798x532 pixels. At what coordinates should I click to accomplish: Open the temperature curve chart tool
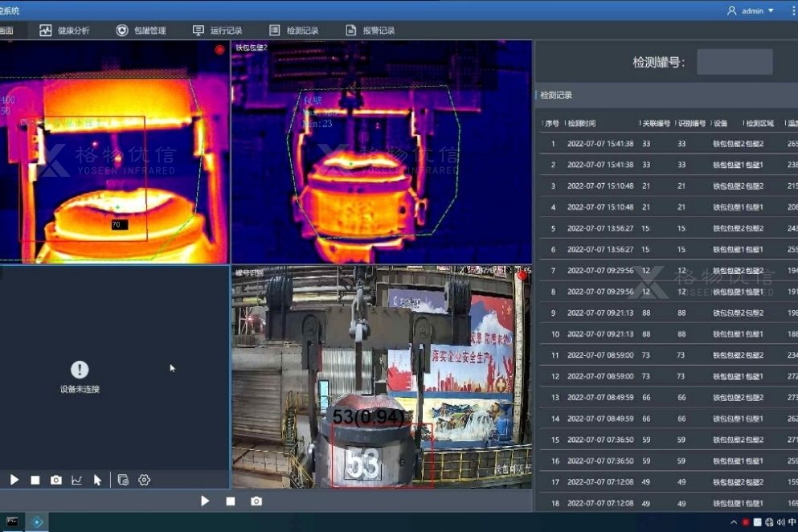(77, 480)
